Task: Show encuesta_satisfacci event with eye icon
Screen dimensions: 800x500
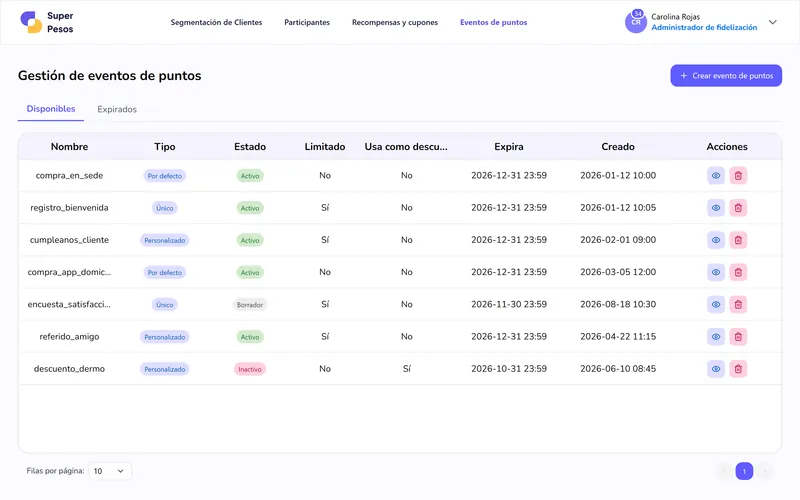Action: pos(716,305)
